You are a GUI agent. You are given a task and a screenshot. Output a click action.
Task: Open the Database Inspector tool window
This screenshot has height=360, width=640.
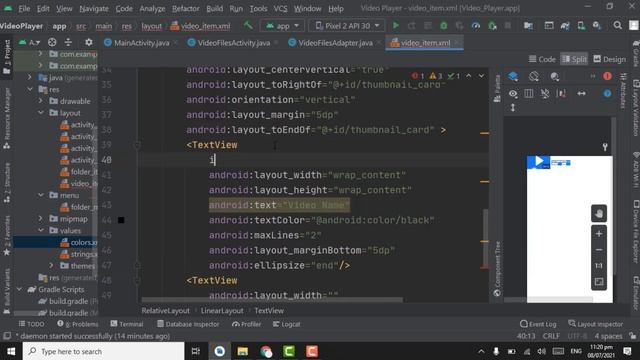pos(188,324)
